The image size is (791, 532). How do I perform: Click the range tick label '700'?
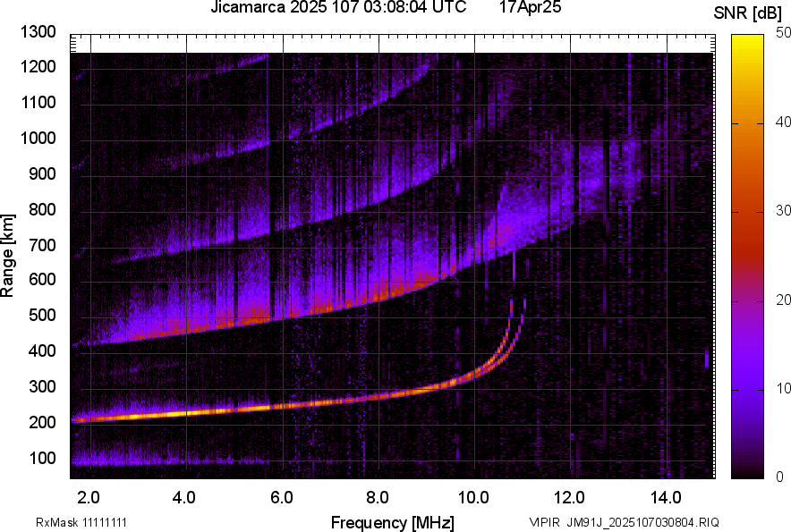(42, 245)
